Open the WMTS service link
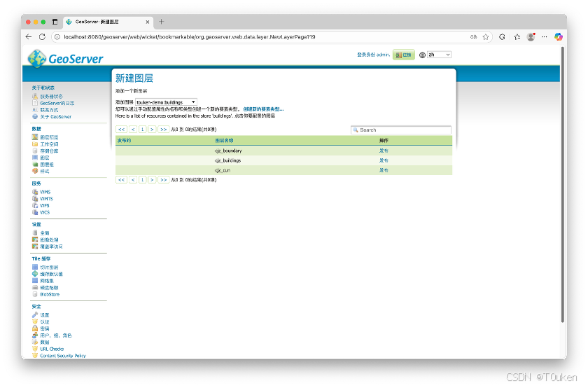This screenshot has width=588, height=388. pyautogui.click(x=46, y=199)
